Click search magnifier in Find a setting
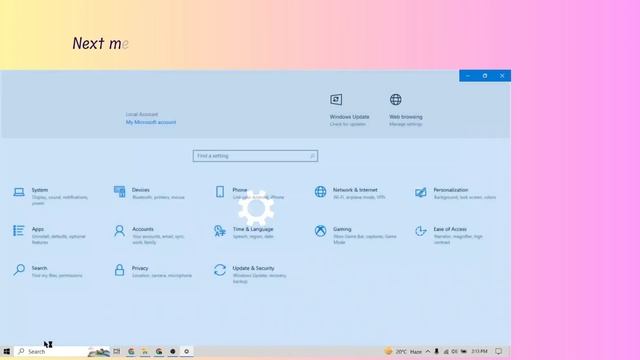Viewport: 640px width, 360px height. click(x=312, y=156)
